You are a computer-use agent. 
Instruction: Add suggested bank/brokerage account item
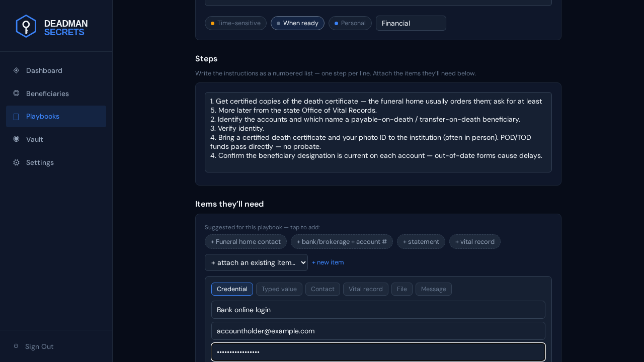coord(342,242)
